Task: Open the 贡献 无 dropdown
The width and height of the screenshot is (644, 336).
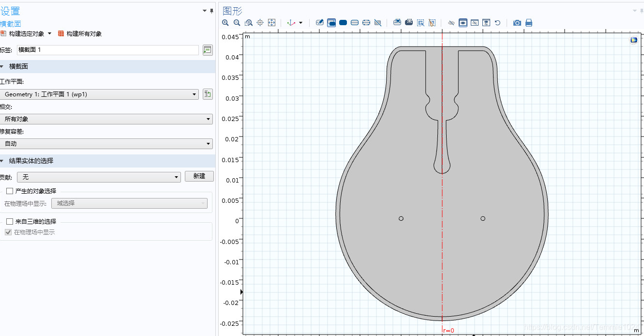Action: pyautogui.click(x=99, y=177)
